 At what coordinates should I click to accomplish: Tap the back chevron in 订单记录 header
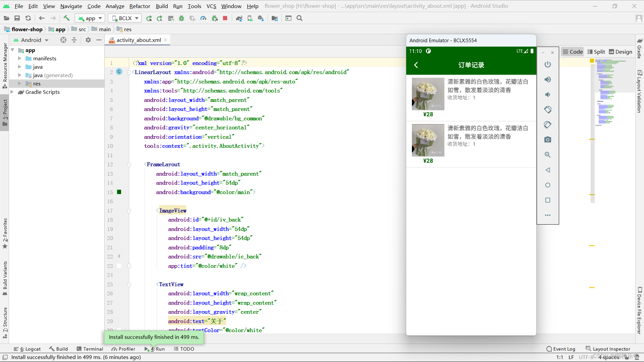click(416, 65)
